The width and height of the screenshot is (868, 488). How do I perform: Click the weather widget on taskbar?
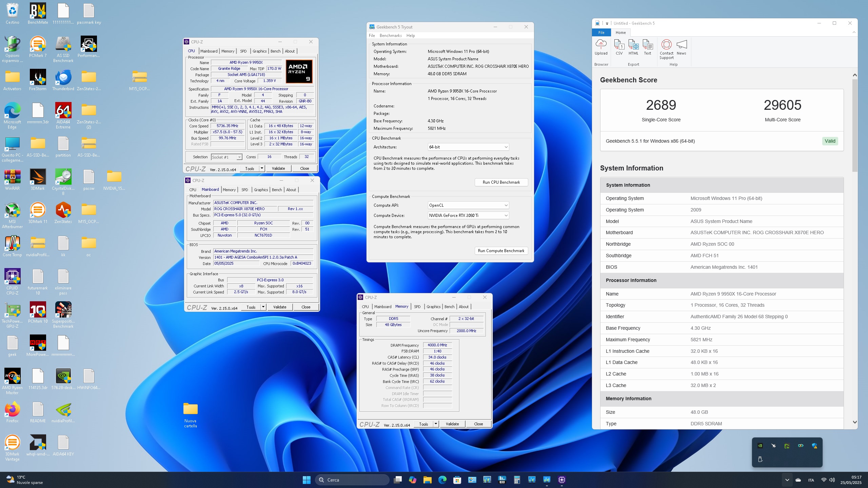(x=24, y=480)
